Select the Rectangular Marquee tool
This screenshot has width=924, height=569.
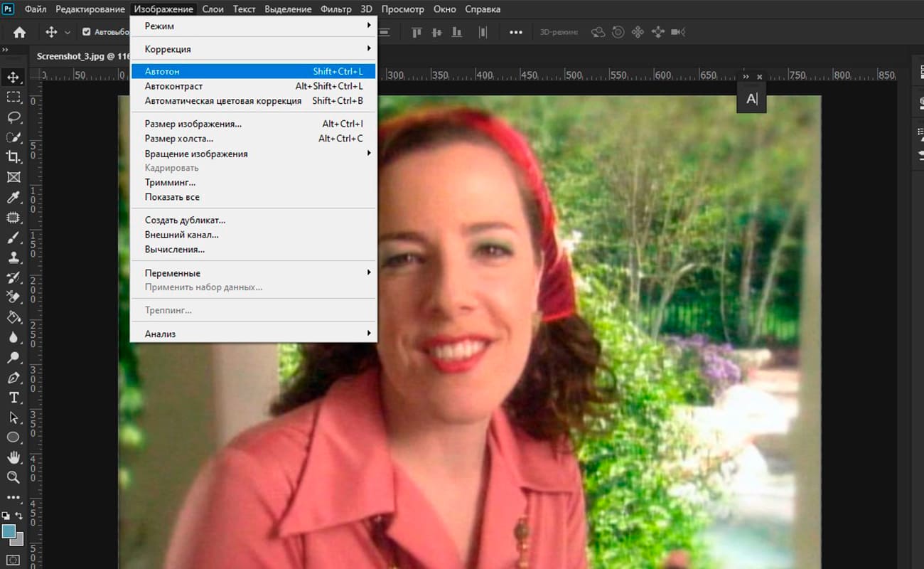14,97
